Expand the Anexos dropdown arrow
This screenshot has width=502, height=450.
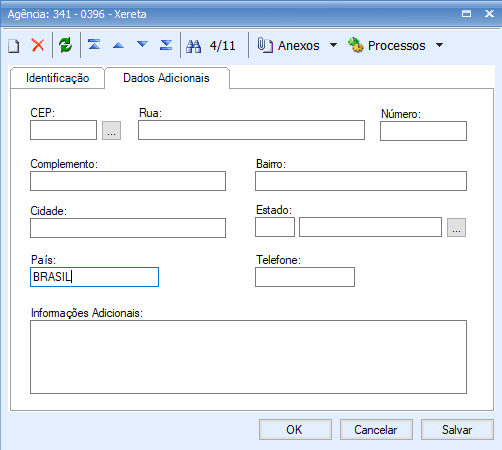point(333,45)
